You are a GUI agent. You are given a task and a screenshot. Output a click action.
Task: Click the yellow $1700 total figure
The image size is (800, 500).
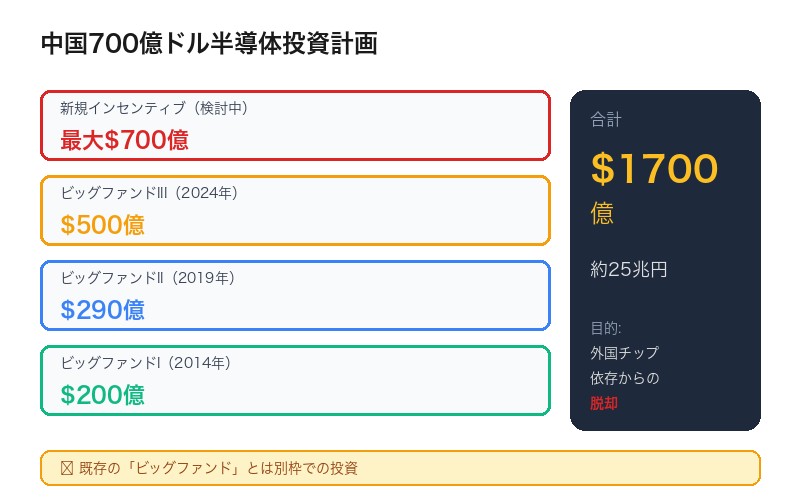point(654,169)
